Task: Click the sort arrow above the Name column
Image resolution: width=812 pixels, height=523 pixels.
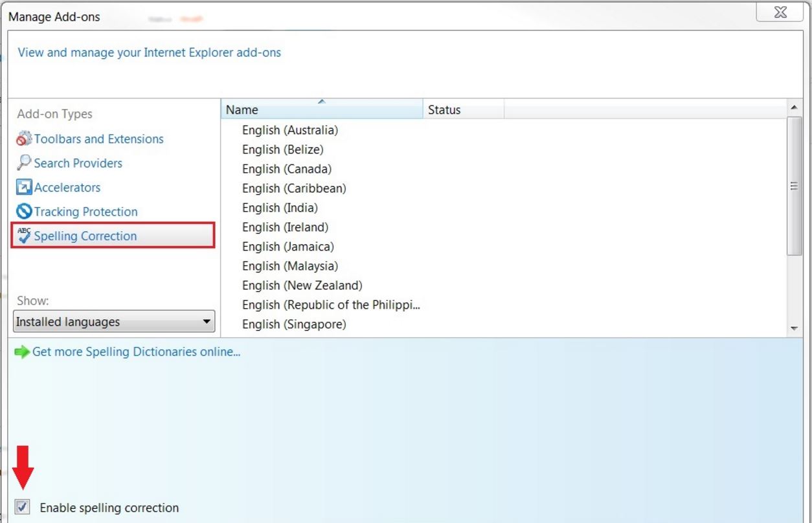Action: pos(321,102)
